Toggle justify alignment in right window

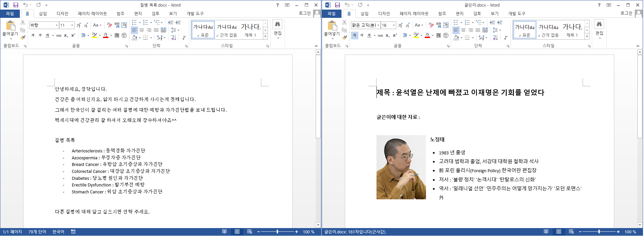(478, 30)
